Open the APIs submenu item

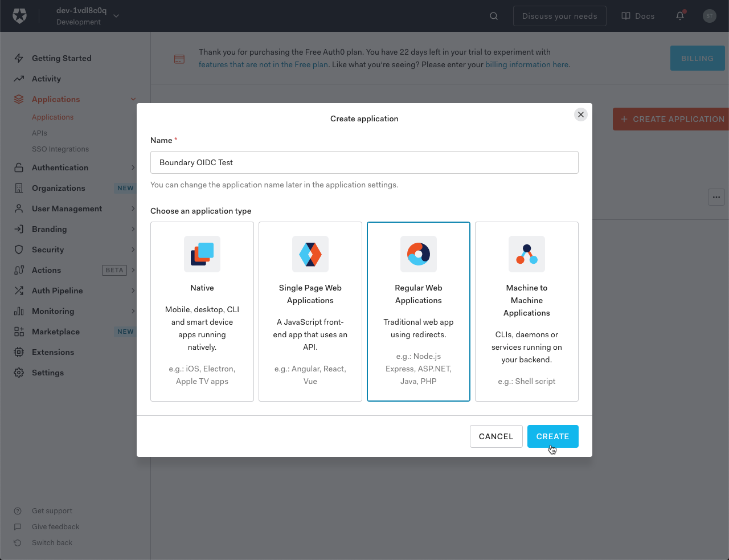point(40,133)
